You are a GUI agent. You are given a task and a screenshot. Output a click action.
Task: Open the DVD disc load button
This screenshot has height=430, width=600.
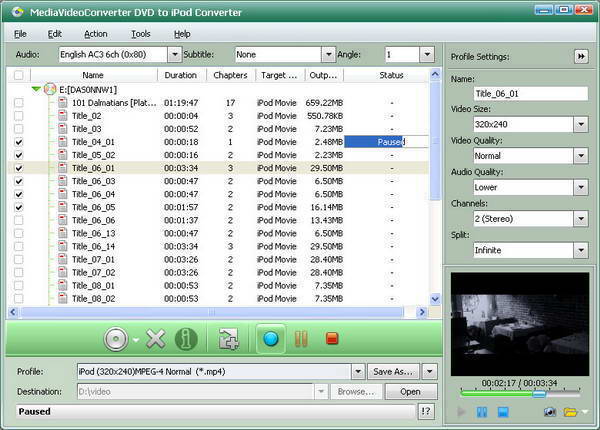click(116, 339)
